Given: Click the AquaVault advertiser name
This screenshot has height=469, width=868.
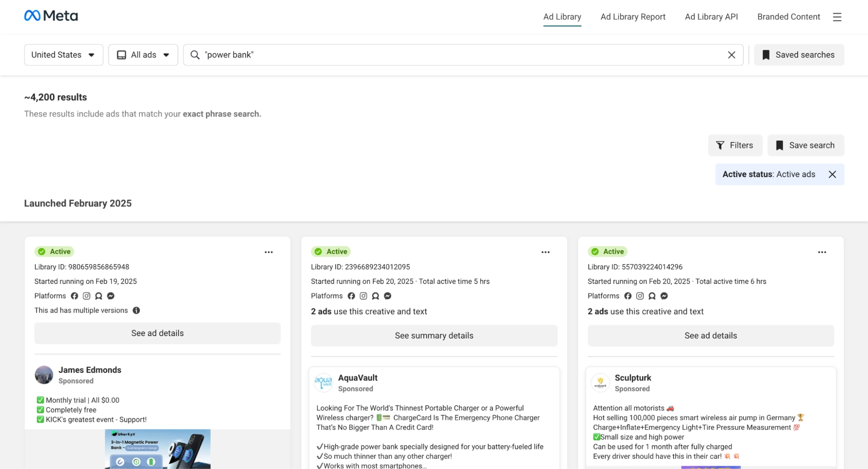Looking at the screenshot, I should [x=358, y=378].
